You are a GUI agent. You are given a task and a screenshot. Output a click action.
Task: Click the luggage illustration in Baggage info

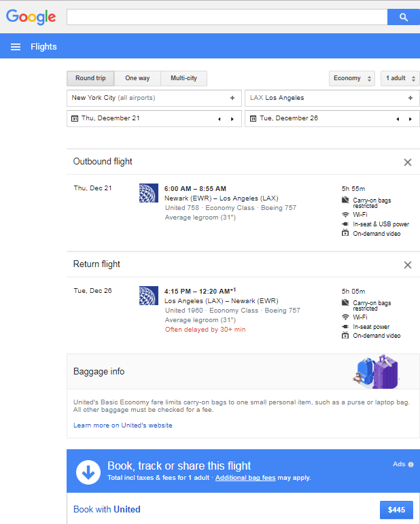[376, 372]
